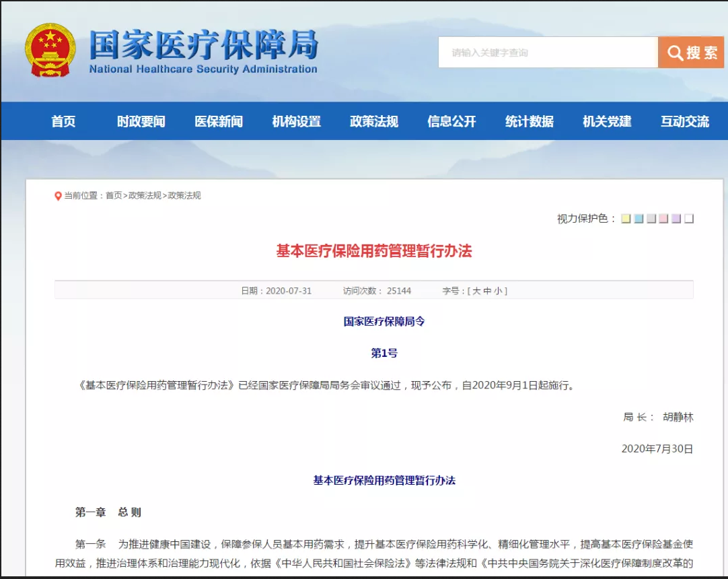This screenshot has height=579, width=728.
Task: Click the announcement sentence about 2020年9月1日起施行
Action: 326,385
